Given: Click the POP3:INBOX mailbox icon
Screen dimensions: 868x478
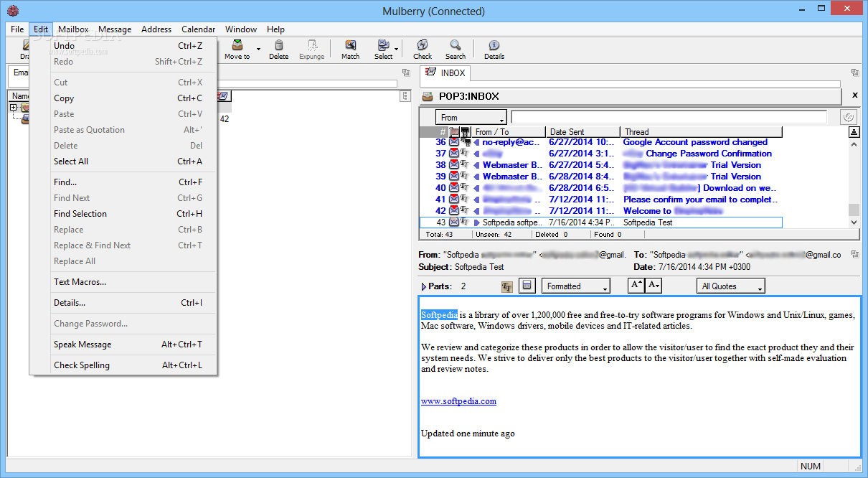Looking at the screenshot, I should coord(428,96).
